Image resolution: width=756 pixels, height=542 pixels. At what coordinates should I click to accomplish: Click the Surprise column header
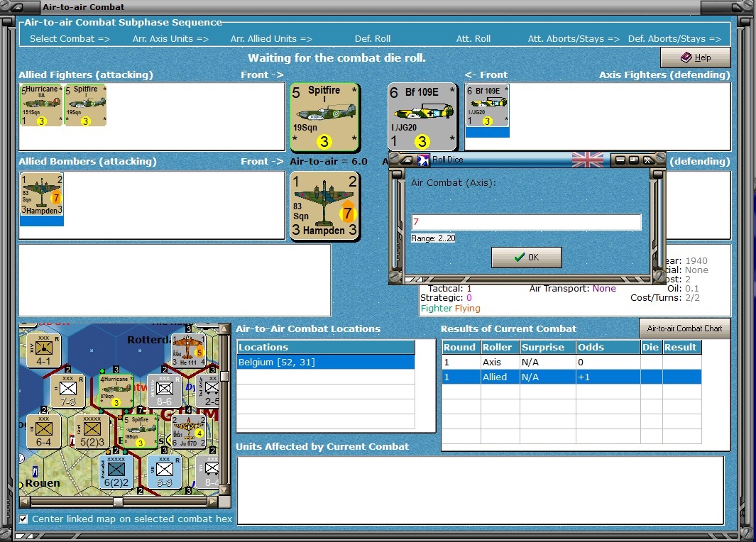coord(548,347)
